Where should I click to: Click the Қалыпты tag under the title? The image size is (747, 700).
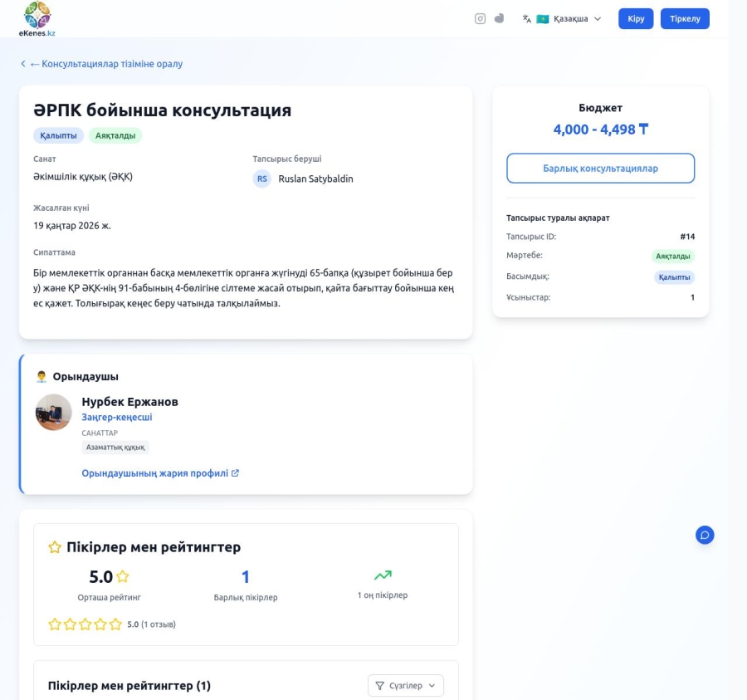pos(58,135)
